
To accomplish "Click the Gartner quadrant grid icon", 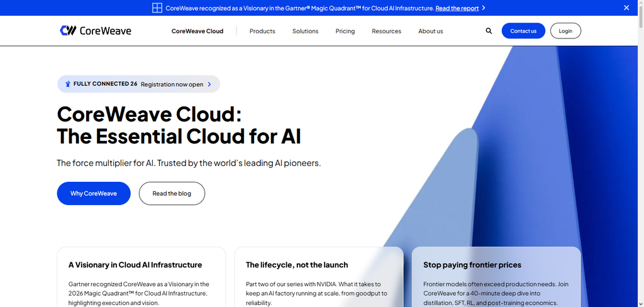I will [x=157, y=8].
